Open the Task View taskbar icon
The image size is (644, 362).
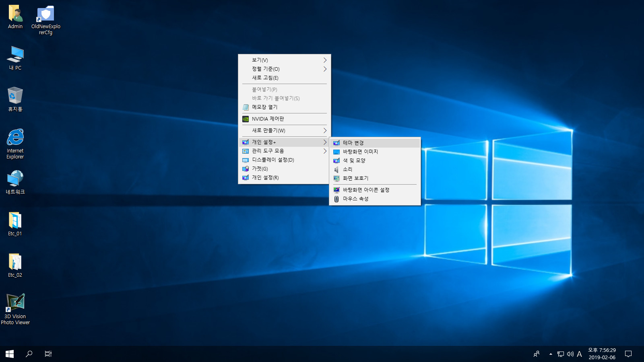48,354
